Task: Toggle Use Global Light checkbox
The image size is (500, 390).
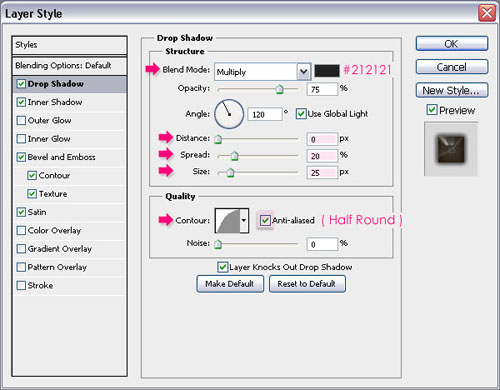Action: pos(301,114)
